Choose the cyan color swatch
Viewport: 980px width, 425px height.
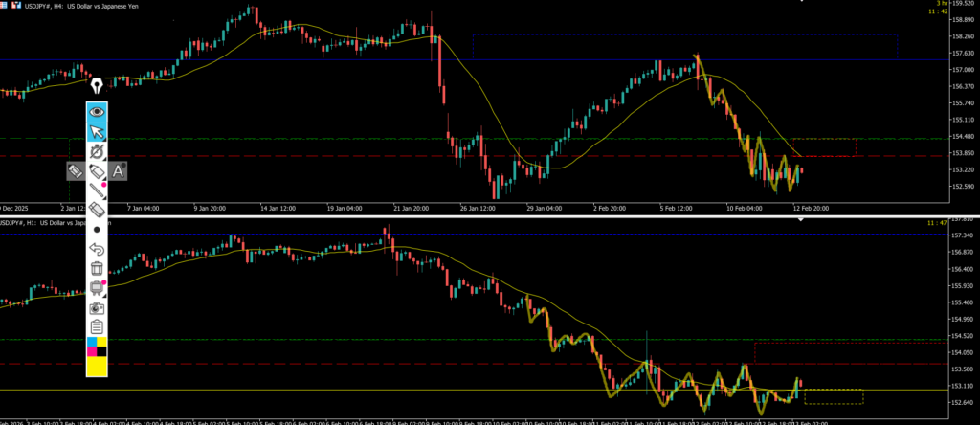tap(92, 342)
